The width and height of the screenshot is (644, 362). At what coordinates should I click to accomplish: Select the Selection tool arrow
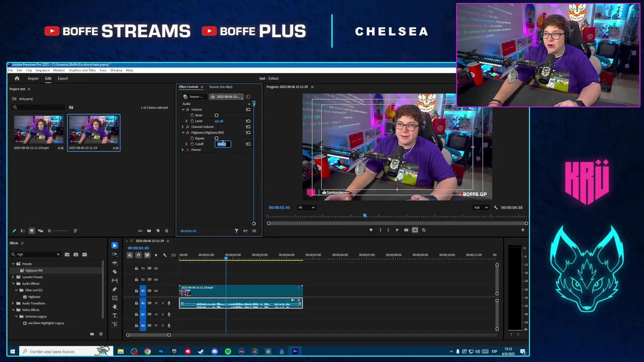tap(115, 245)
